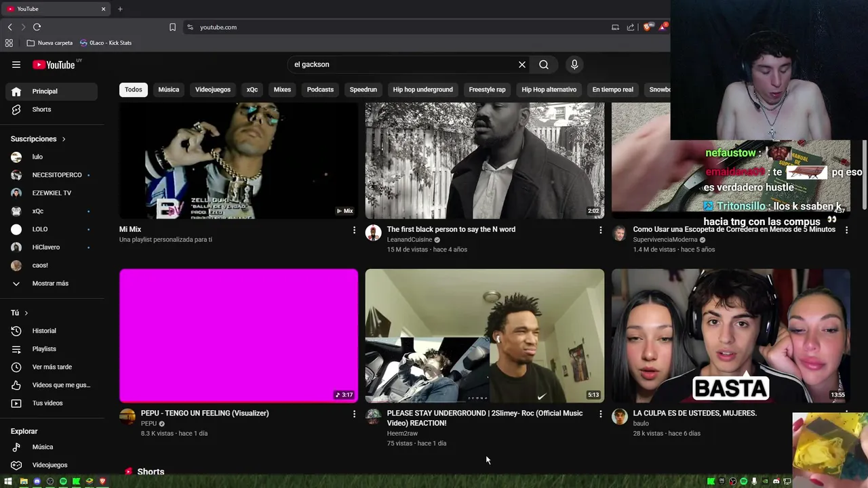The image size is (868, 488).
Task: Open EZEWKIEL TV subscription
Action: tap(52, 193)
